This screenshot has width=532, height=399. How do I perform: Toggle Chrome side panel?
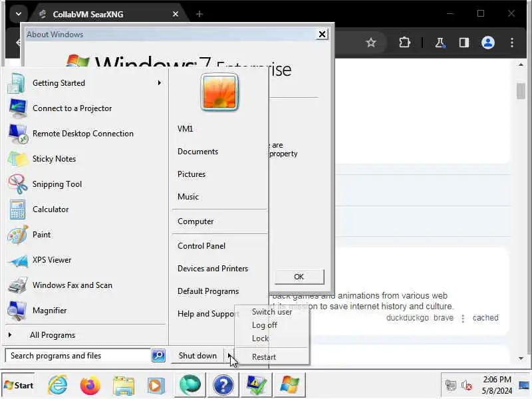pos(464,43)
